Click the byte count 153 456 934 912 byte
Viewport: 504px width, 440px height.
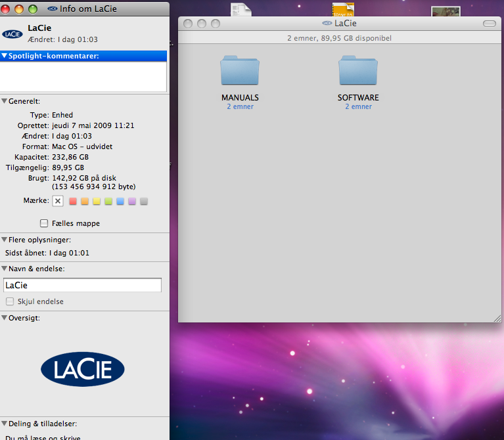pyautogui.click(x=93, y=187)
